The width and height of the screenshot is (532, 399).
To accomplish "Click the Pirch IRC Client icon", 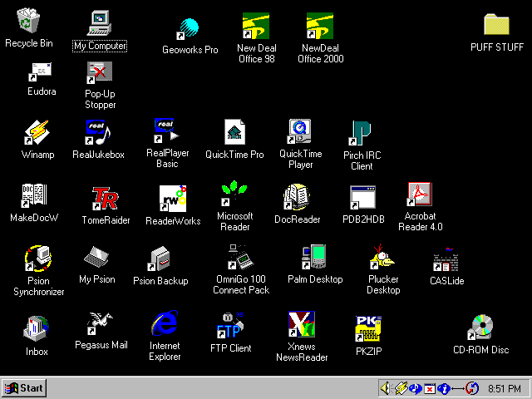I will point(361,134).
